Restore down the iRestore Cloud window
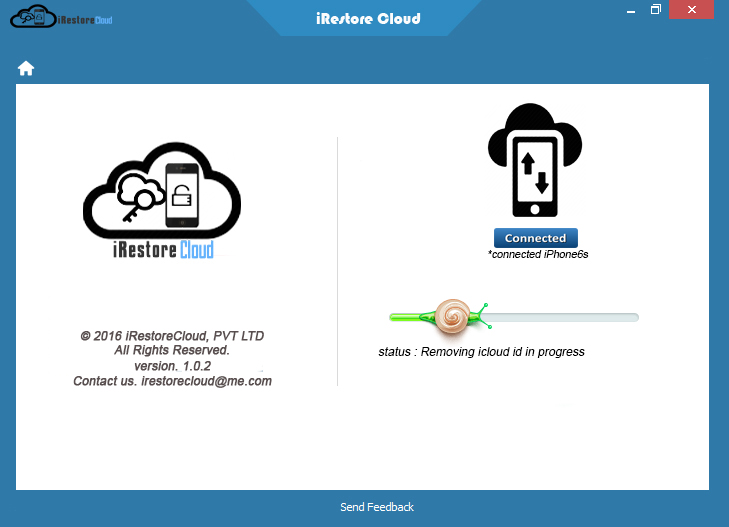The width and height of the screenshot is (729, 527). 656,10
